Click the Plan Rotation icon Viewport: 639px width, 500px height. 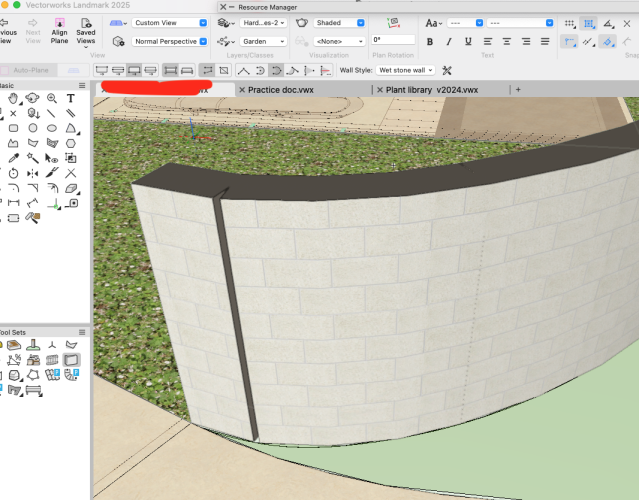393,22
